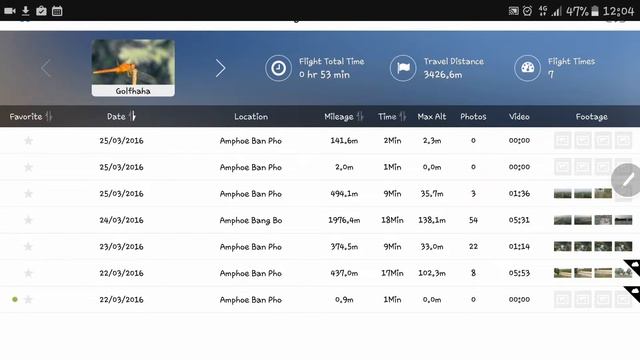Select the 138.1m max altitude value
This screenshot has width=640, height=360.
(432, 220)
